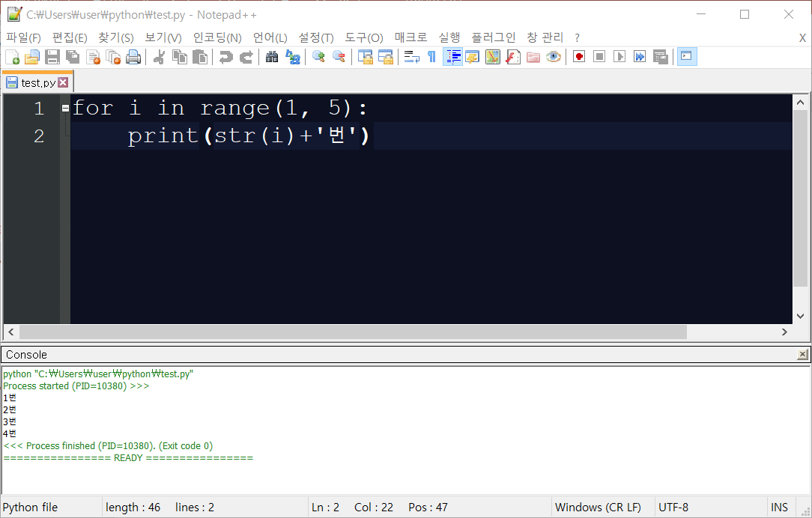Image resolution: width=812 pixels, height=518 pixels.
Task: Click editor vertical scrollbar down arrow
Action: tap(801, 316)
